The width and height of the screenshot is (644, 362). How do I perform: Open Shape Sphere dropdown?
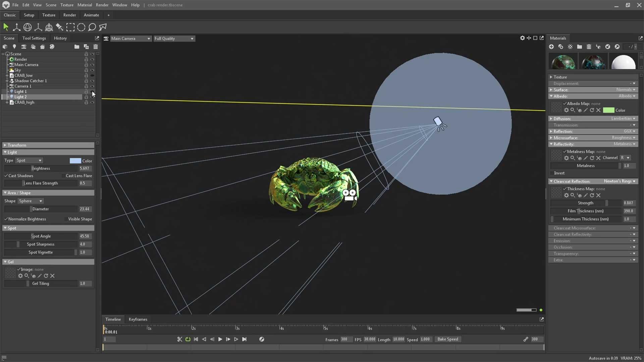[x=30, y=201]
